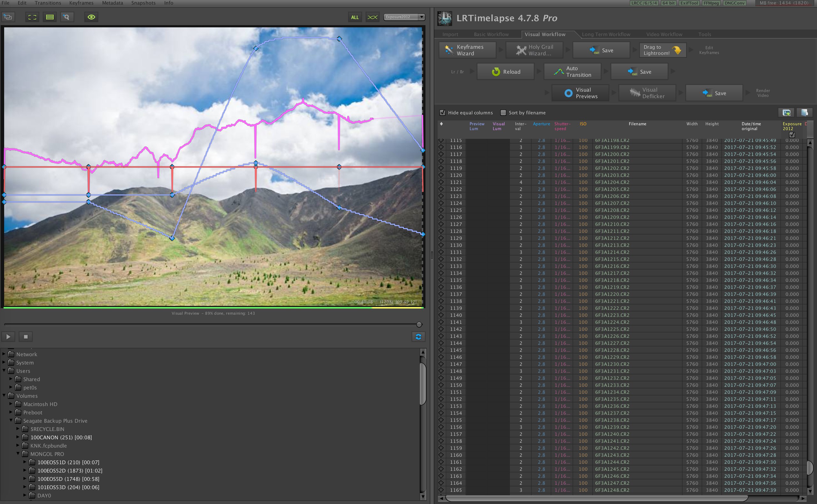Expand the Shared folder
Image resolution: width=817 pixels, height=504 pixels.
[11, 379]
